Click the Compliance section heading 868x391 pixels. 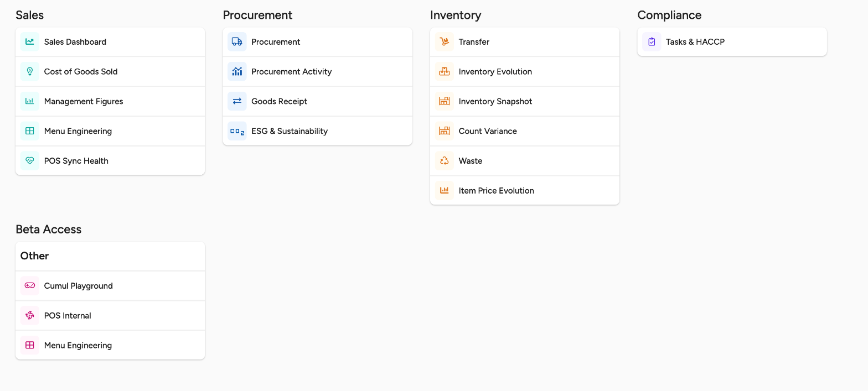669,15
